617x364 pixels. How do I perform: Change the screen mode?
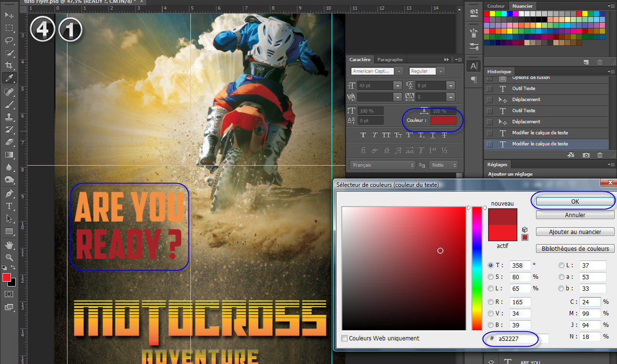click(9, 307)
